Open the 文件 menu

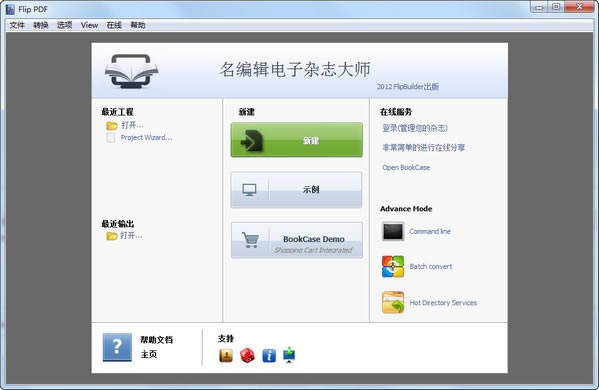(x=17, y=25)
